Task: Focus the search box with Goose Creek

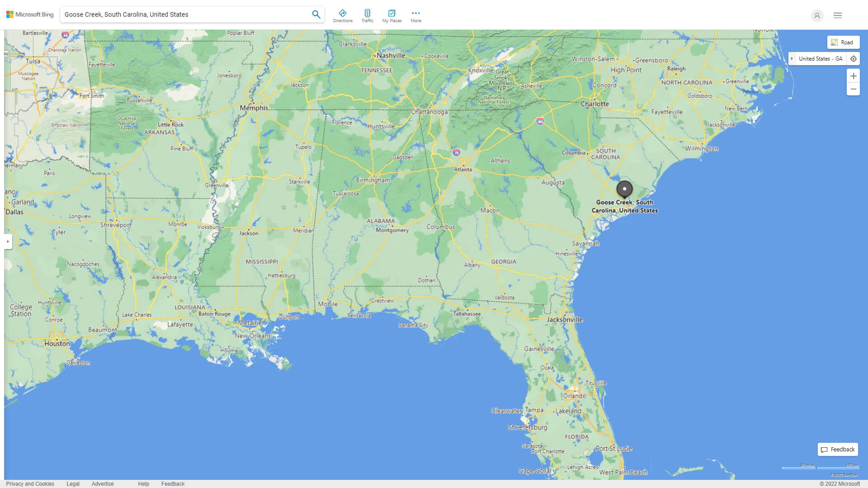Action: [184, 14]
